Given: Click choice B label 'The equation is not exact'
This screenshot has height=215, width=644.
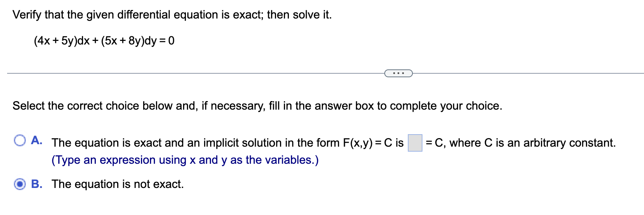Looking at the screenshot, I should 118,184.
